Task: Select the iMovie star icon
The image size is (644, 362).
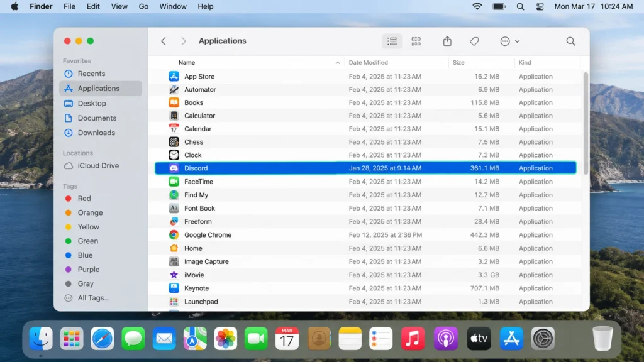Action: [x=174, y=275]
